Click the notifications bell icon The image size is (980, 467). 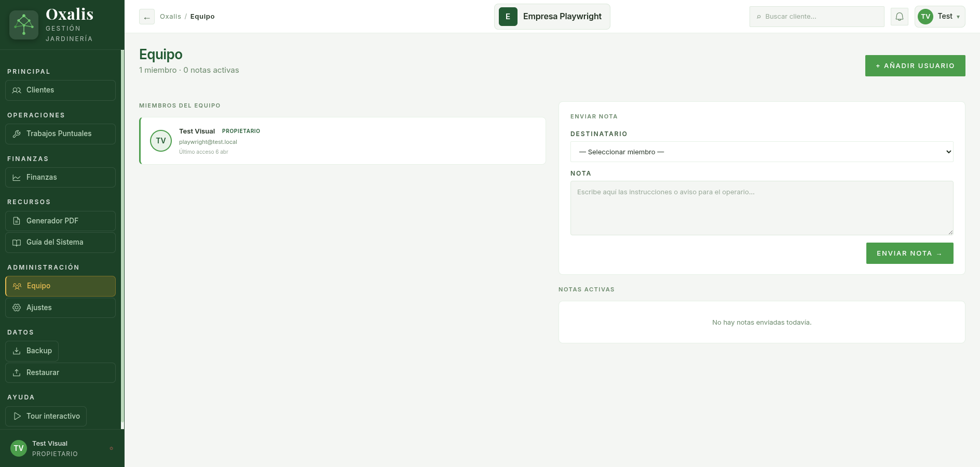tap(900, 17)
